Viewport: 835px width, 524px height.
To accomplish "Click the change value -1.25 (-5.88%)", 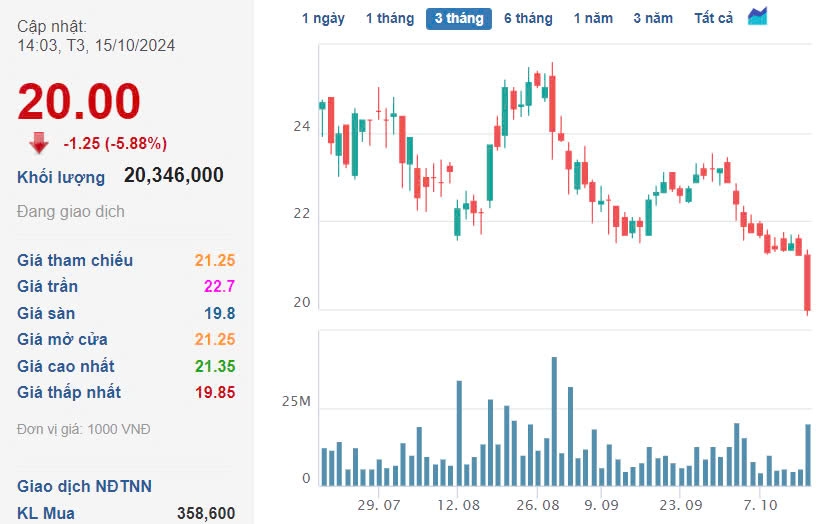I will coord(115,143).
